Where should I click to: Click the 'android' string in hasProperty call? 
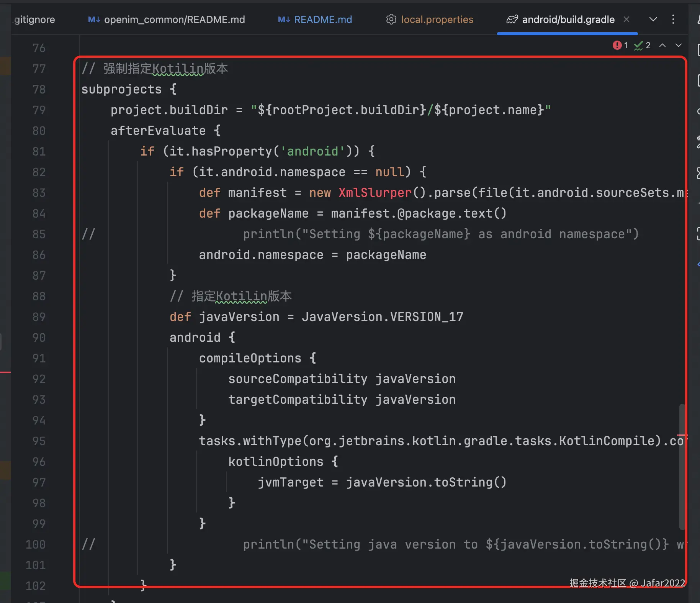(x=312, y=151)
